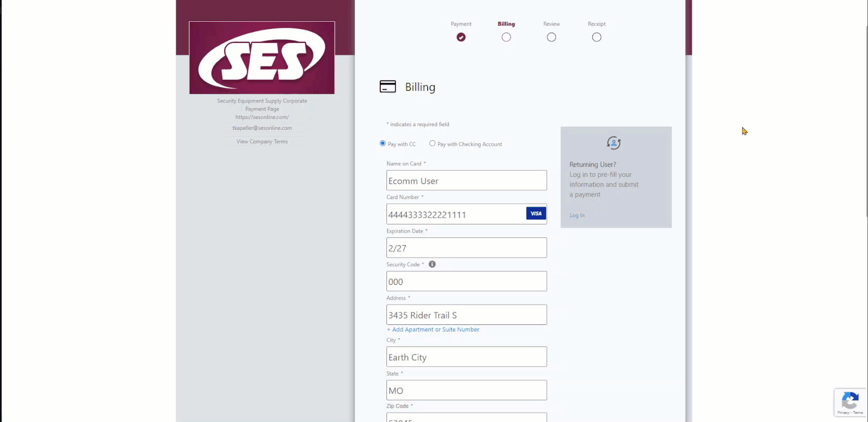Click the reCAPTCHA Privacy link
Image resolution: width=868 pixels, height=422 pixels.
pos(843,413)
